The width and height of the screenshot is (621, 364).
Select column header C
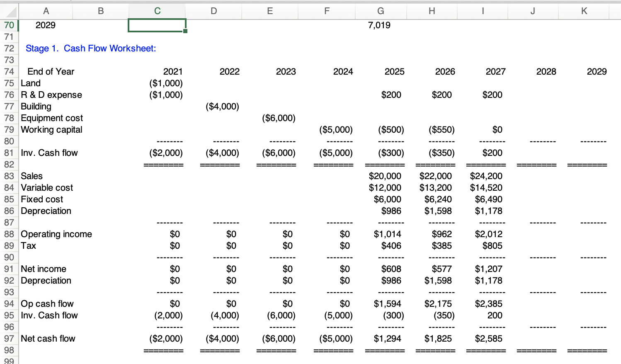[157, 11]
